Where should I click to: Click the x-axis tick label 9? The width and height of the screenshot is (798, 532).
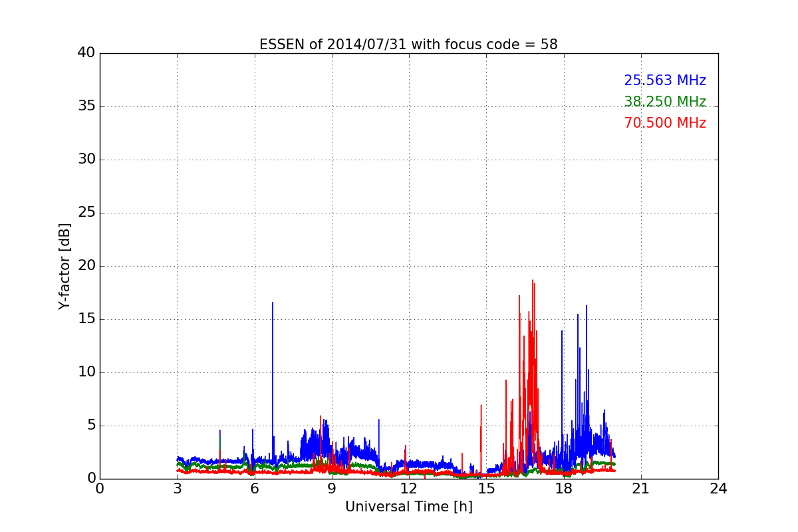point(332,489)
